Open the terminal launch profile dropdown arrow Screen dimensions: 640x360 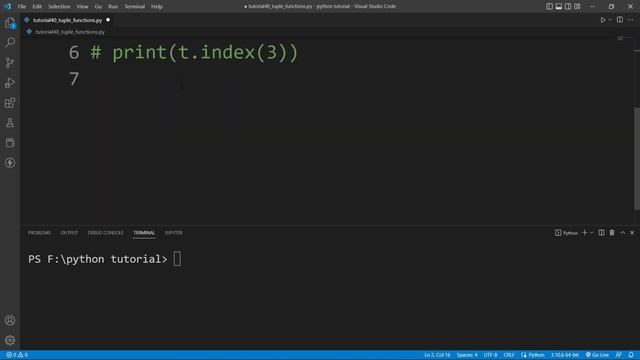[x=592, y=233]
